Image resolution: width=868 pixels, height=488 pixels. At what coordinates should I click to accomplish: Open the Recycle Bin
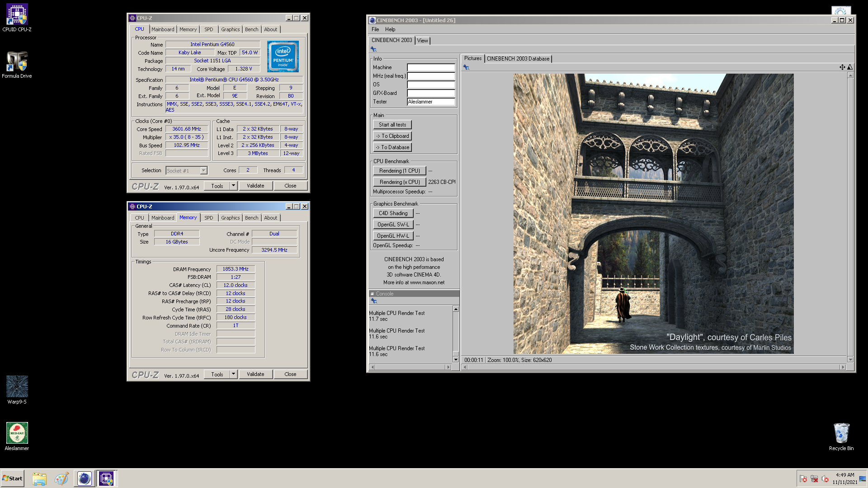[841, 436]
